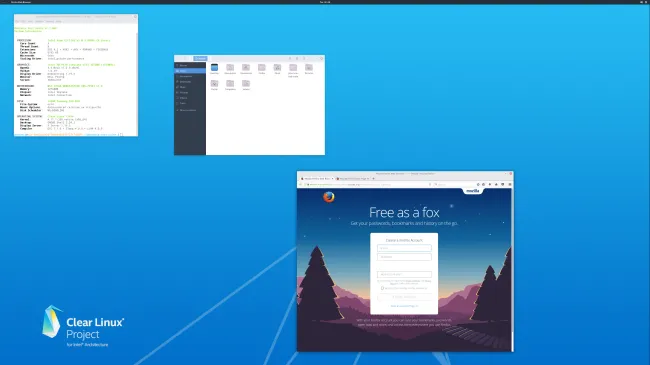Switch to the second Firefox tab
The height and width of the screenshot is (365, 650).
pos(352,178)
